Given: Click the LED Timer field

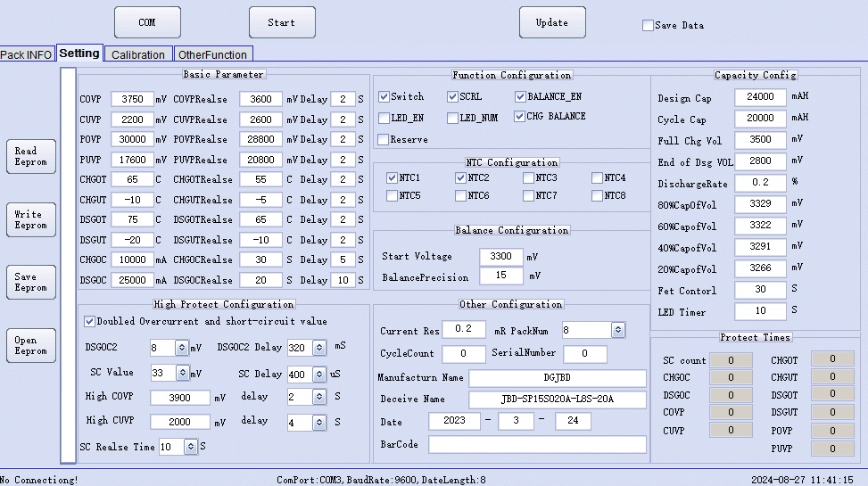Looking at the screenshot, I should [x=760, y=311].
